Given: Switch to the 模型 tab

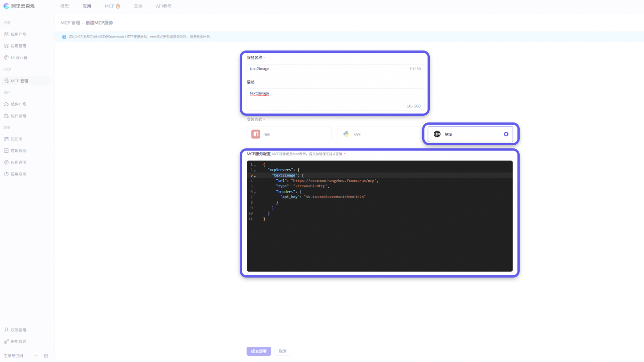Looking at the screenshot, I should tap(64, 6).
